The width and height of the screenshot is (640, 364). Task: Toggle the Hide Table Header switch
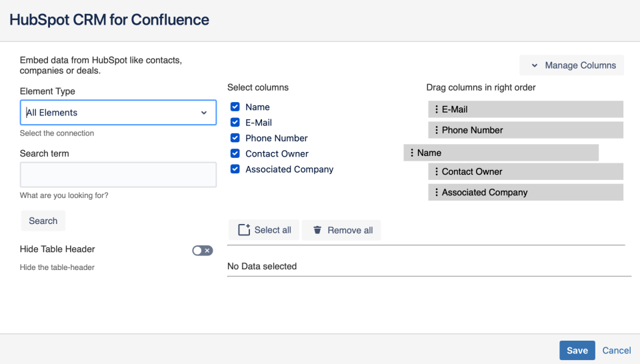click(203, 251)
